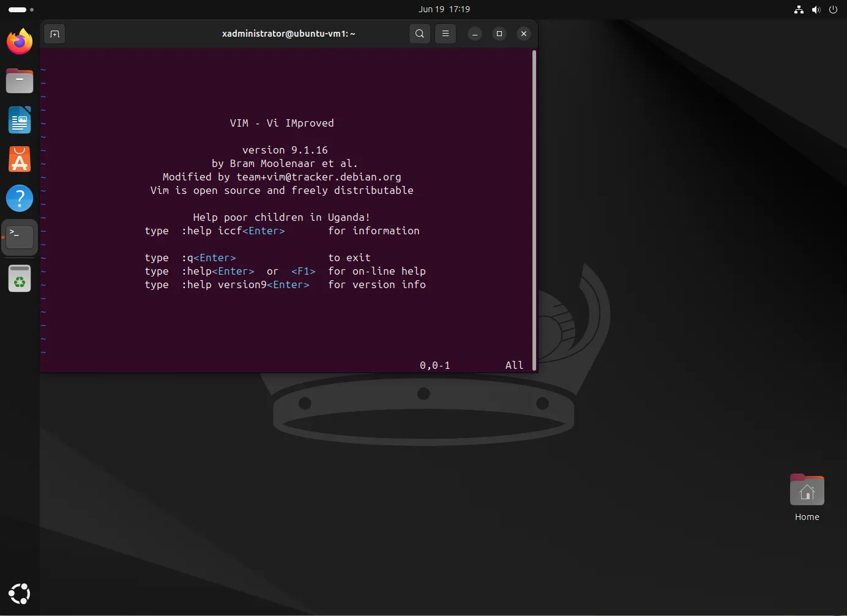
Task: Click ":help version9<Enter>" text
Action: [x=245, y=284]
